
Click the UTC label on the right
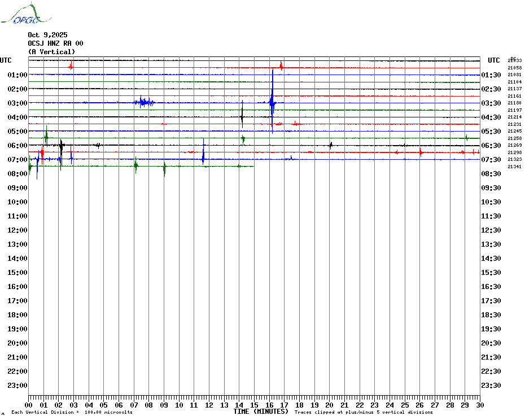pos(493,60)
